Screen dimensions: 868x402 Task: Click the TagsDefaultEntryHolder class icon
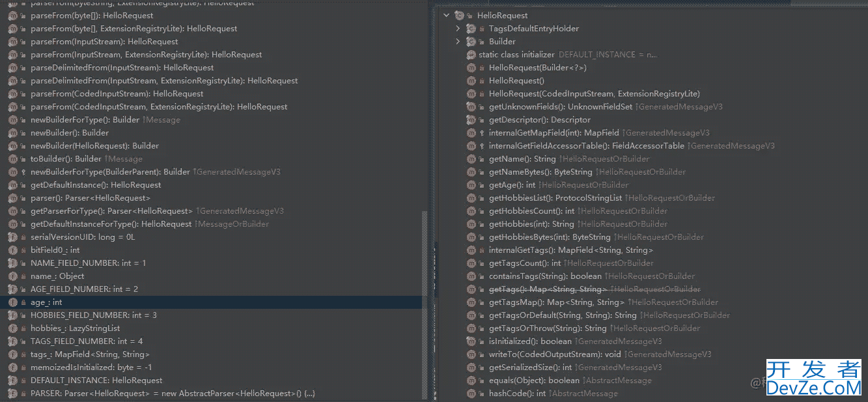[471, 28]
